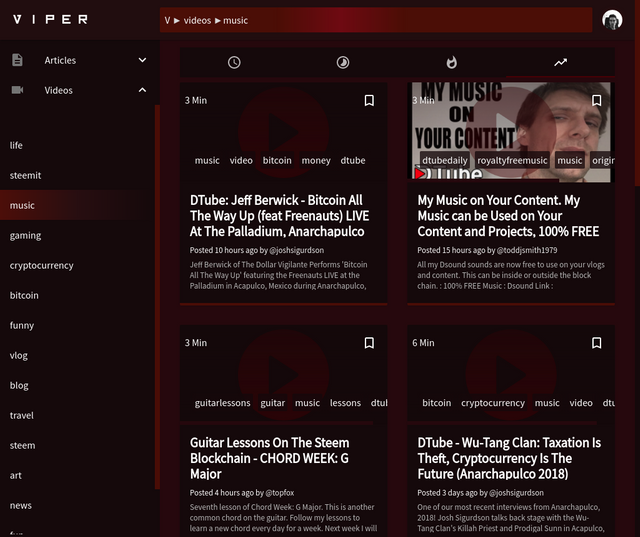Open the VIPER logo home link
Image resolution: width=640 pixels, height=537 pixels.
[x=50, y=19]
